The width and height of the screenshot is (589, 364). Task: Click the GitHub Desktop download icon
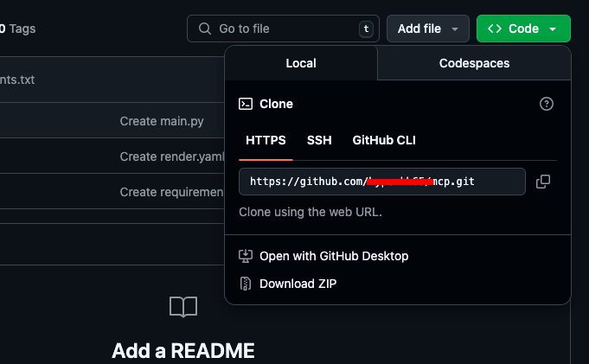[246, 256]
